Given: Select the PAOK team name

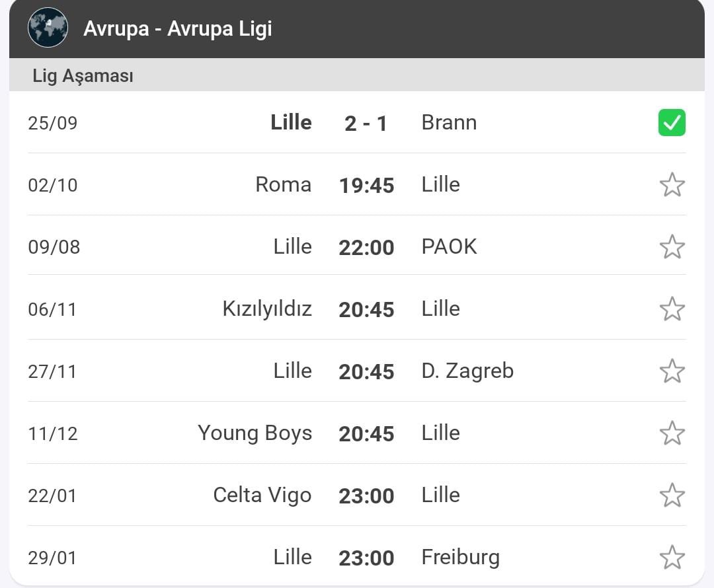Looking at the screenshot, I should (449, 246).
